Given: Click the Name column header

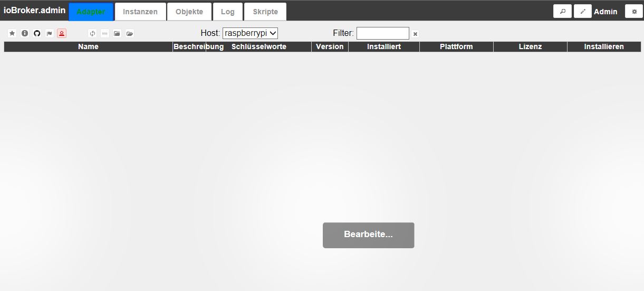Looking at the screenshot, I should [x=89, y=46].
